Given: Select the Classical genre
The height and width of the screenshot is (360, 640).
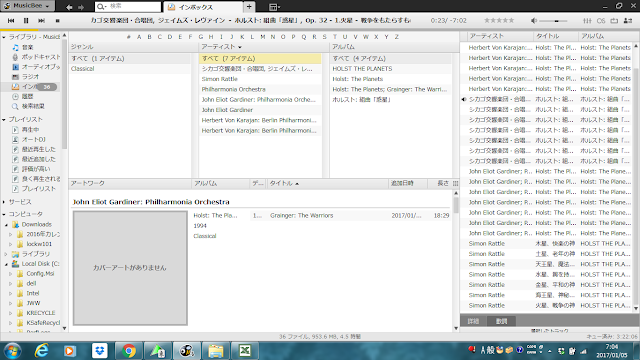Looking at the screenshot, I should (x=130, y=69).
